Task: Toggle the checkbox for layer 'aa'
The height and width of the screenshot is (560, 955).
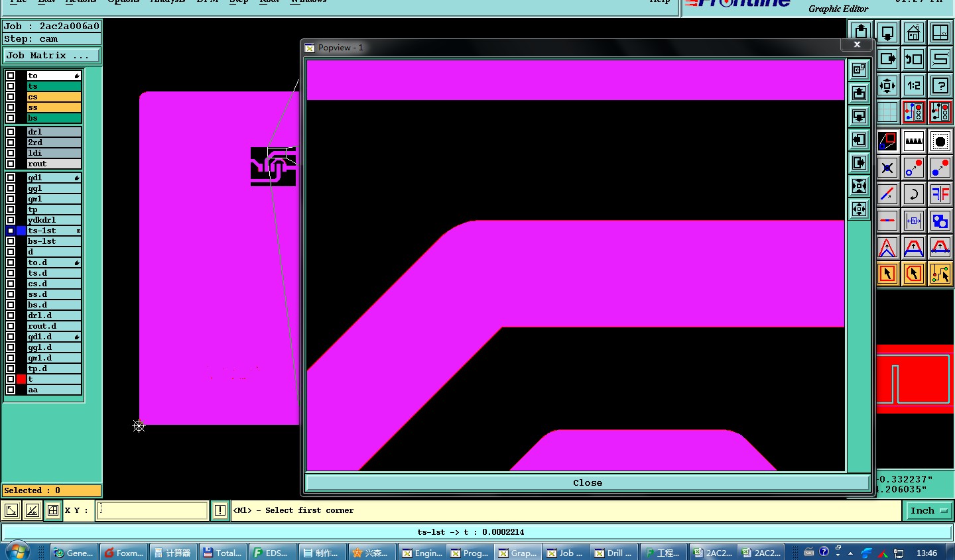Action: (11, 390)
